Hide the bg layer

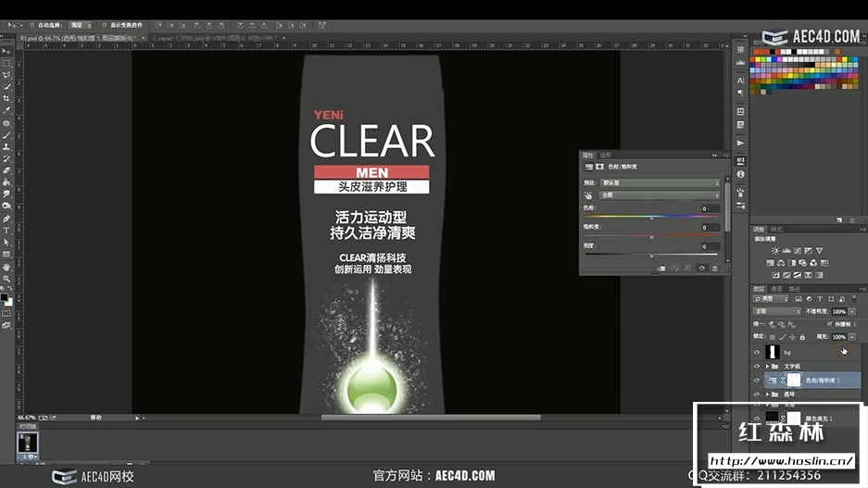click(x=757, y=352)
